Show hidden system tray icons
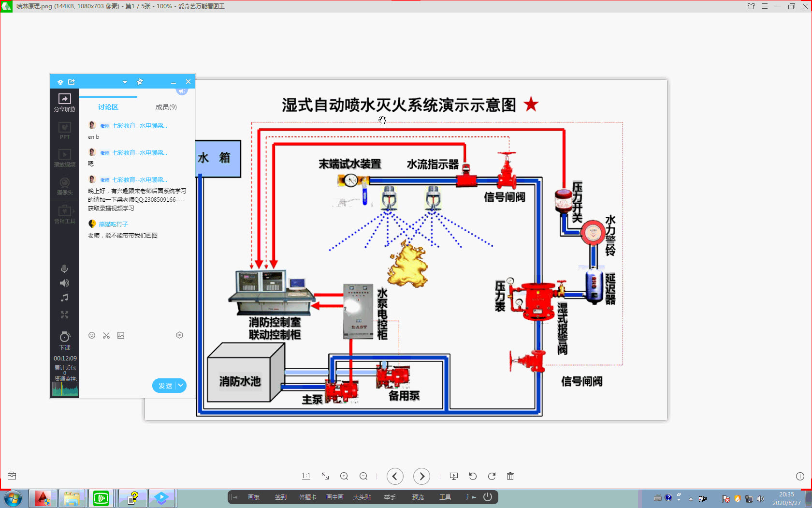This screenshot has height=508, width=812. (691, 498)
